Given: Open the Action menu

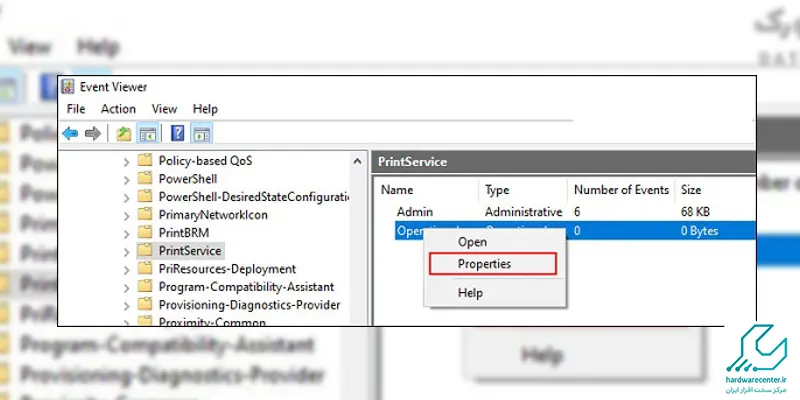Looking at the screenshot, I should (x=118, y=109).
